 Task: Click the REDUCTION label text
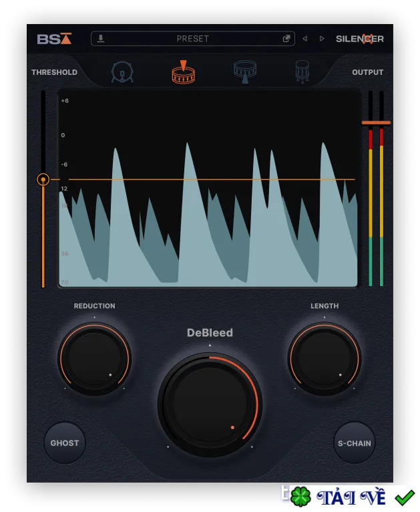tap(95, 306)
